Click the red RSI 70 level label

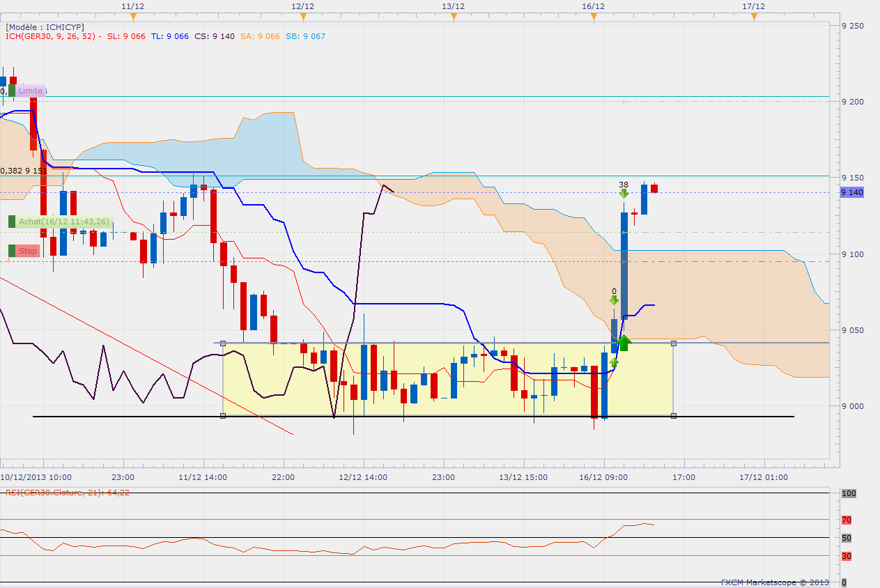pyautogui.click(x=847, y=520)
